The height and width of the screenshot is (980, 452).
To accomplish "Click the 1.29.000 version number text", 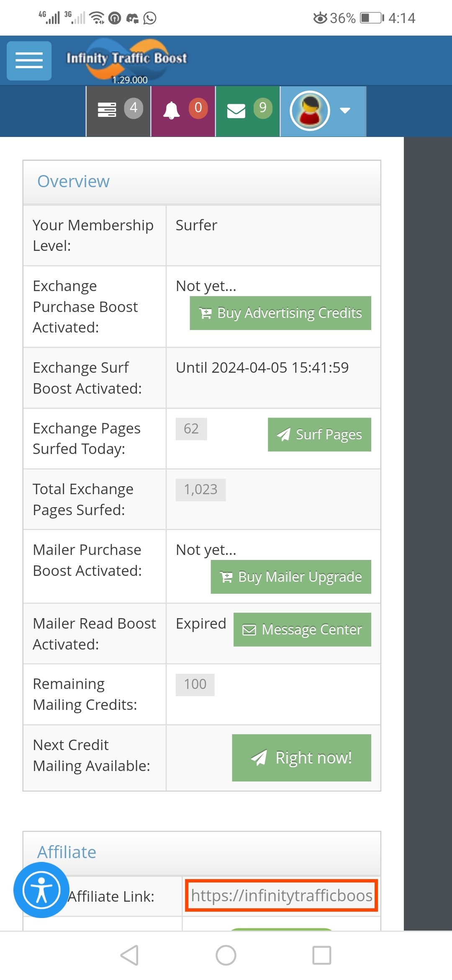I will pyautogui.click(x=130, y=80).
